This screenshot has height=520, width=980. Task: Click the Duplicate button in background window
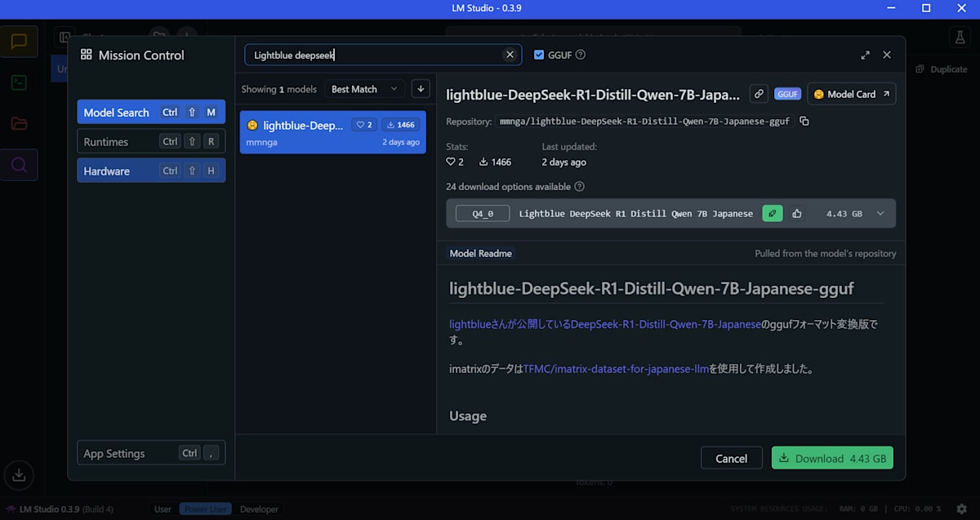(942, 69)
